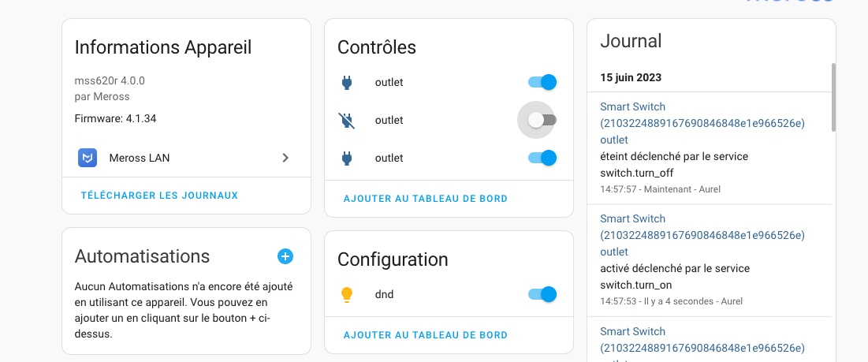This screenshot has height=362, width=868.
Task: Click the Journal panel scrollbar
Action: pyautogui.click(x=833, y=97)
